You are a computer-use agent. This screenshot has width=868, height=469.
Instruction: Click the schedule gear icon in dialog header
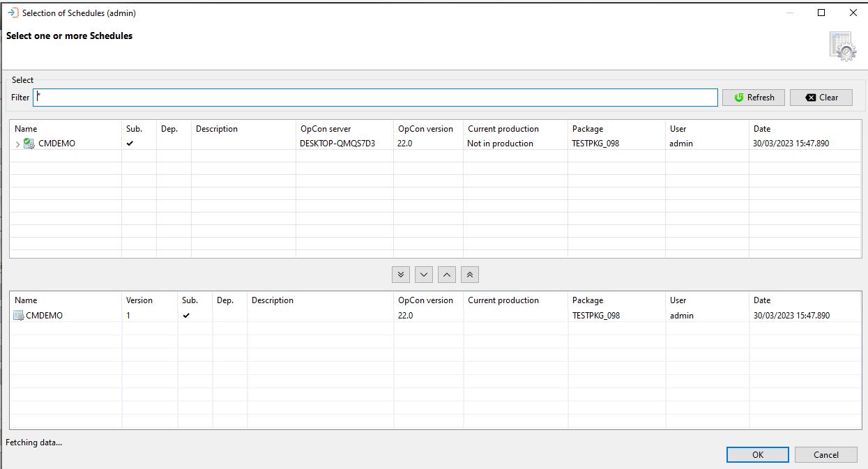pos(842,46)
